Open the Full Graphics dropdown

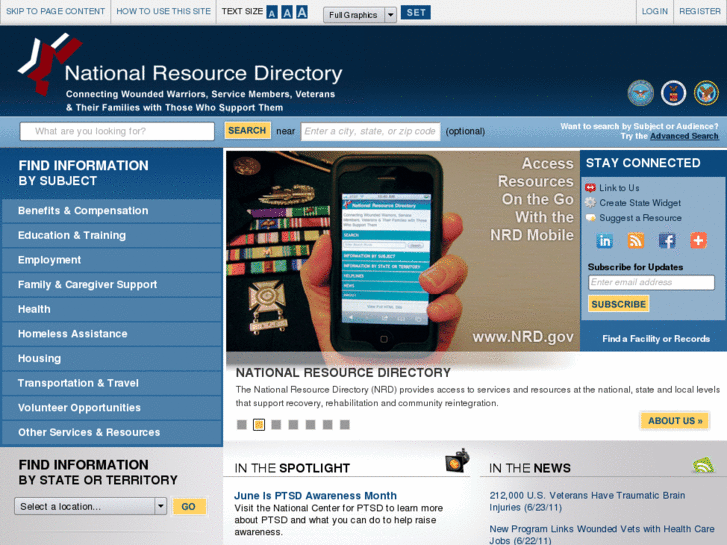point(360,15)
